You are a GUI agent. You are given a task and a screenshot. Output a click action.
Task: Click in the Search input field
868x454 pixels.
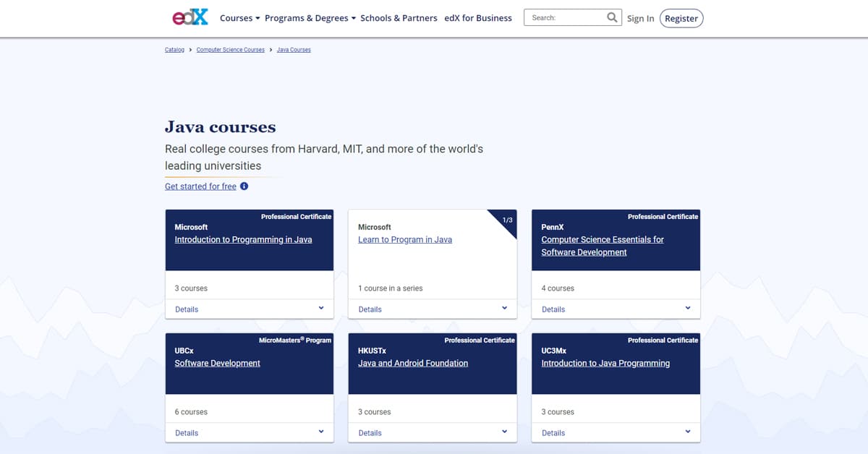coord(564,17)
